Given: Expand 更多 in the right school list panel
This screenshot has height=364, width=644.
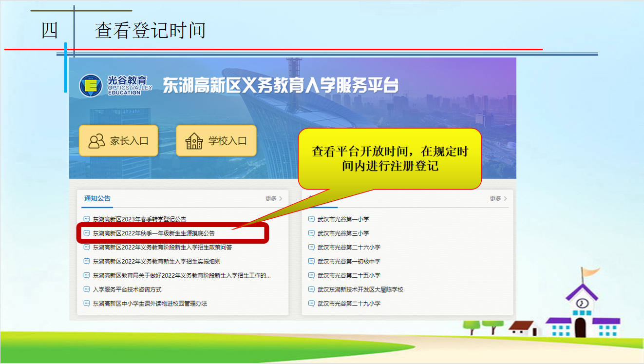Looking at the screenshot, I should tap(498, 199).
